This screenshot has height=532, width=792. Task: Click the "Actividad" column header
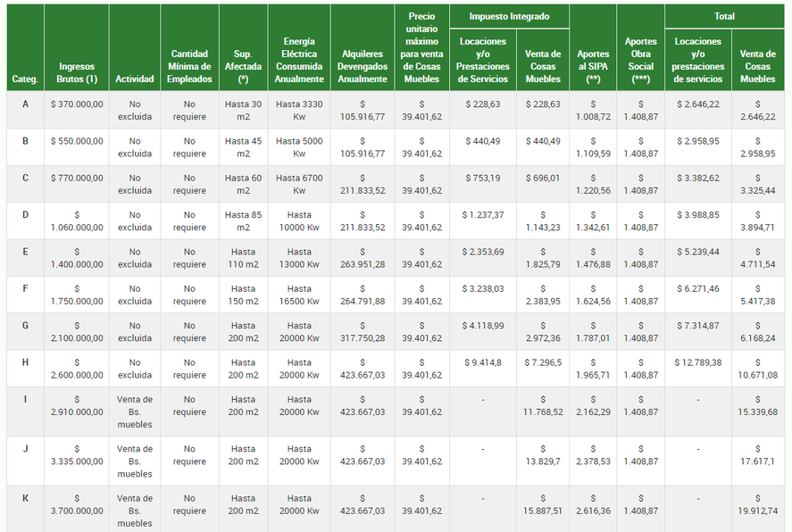coord(135,79)
